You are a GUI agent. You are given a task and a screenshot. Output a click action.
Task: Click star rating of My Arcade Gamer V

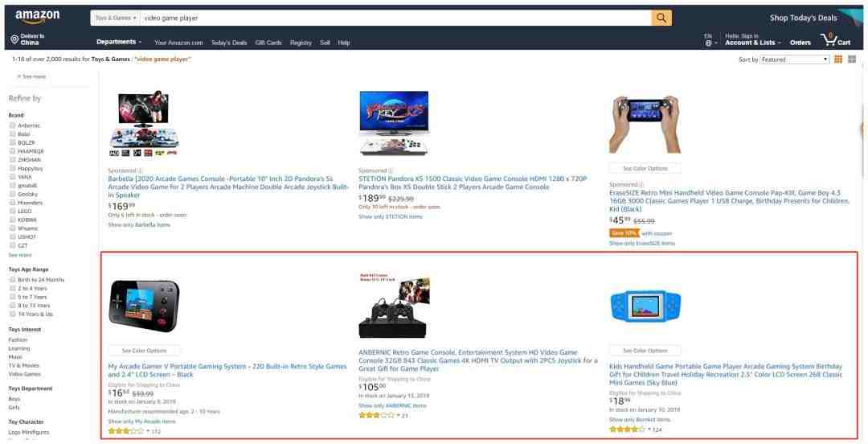[x=125, y=430]
